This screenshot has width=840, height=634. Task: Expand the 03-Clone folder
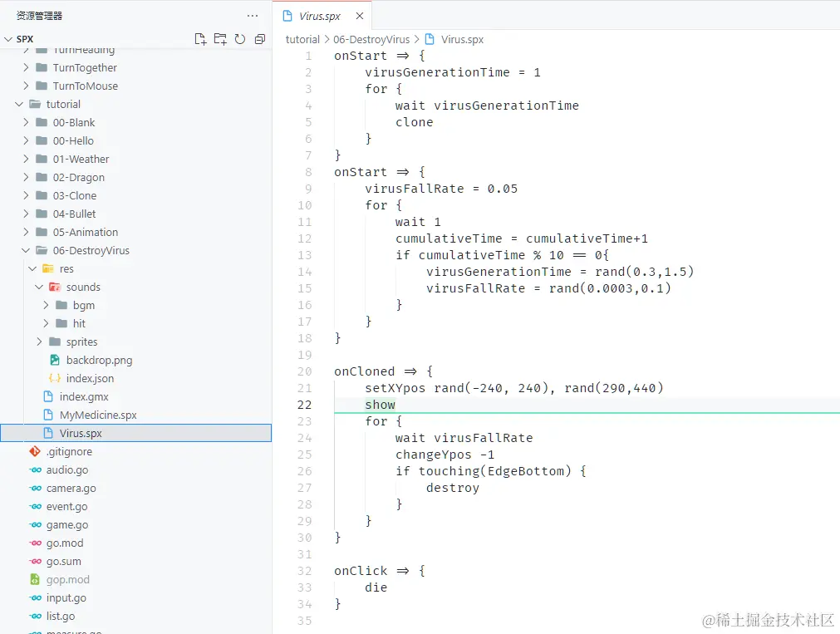coord(26,195)
